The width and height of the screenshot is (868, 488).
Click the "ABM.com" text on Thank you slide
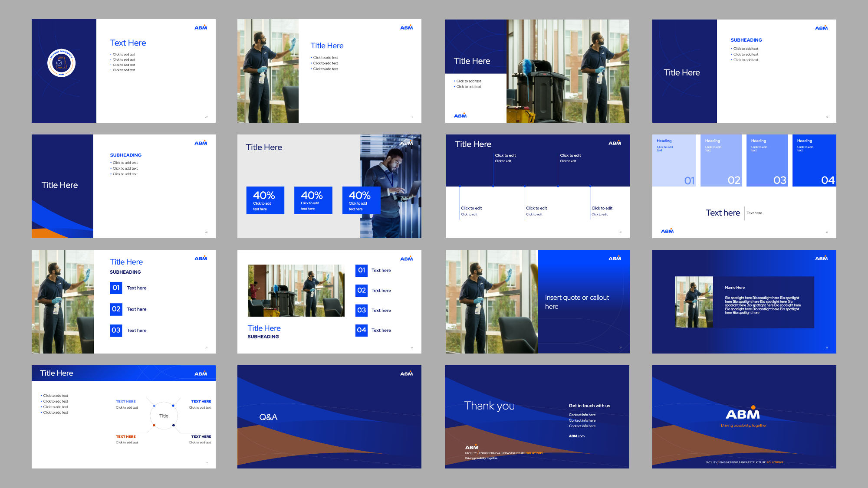pyautogui.click(x=577, y=436)
